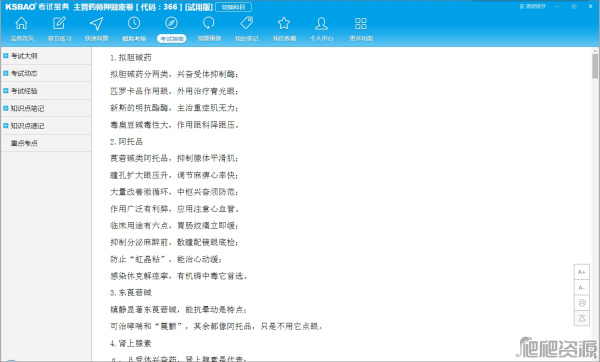Screen dimensions: 600x362
Task: Expand the 知识点笔记 plus icon
Action: 5,108
